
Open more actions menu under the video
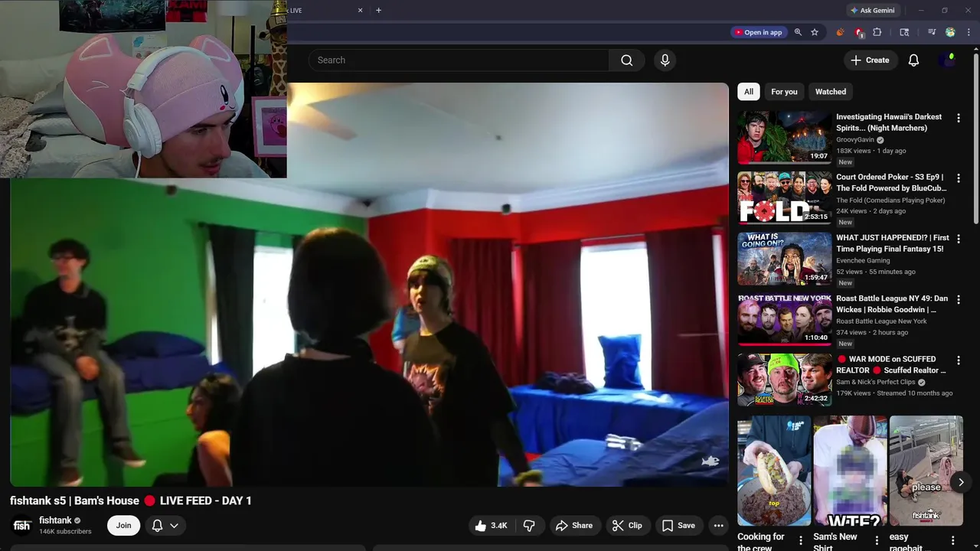718,526
